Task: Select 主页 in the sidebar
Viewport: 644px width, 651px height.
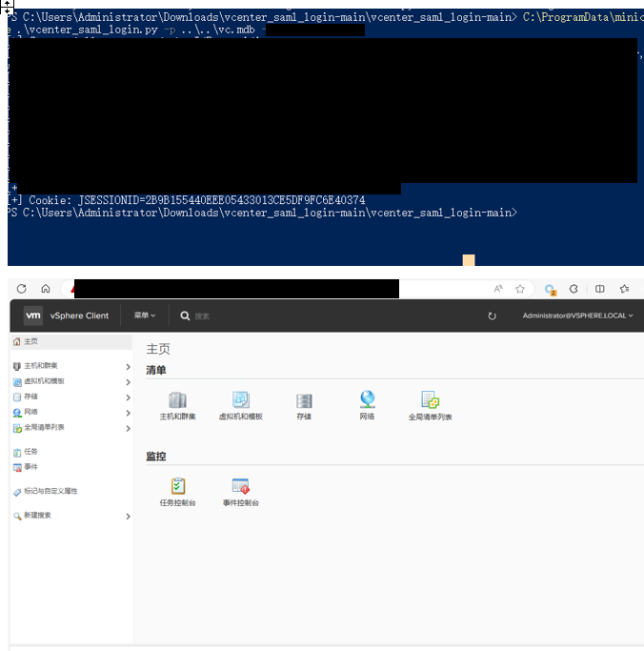Action: [31, 341]
